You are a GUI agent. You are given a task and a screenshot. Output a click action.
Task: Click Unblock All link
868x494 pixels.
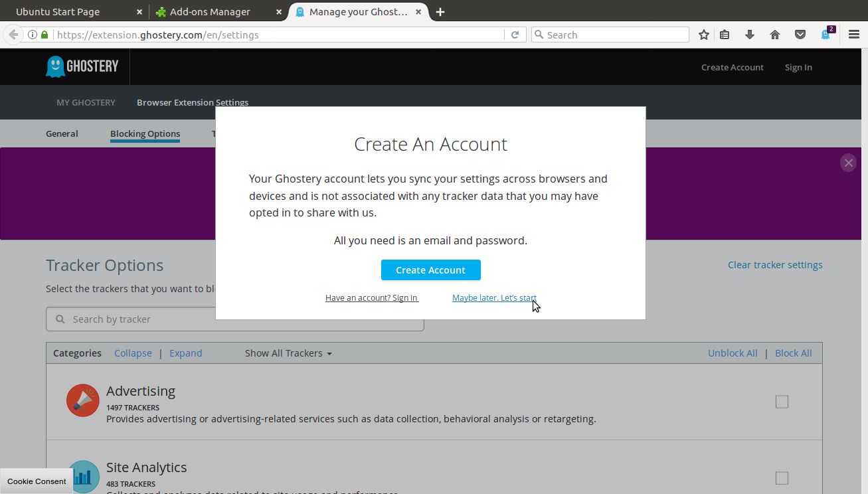[733, 353]
